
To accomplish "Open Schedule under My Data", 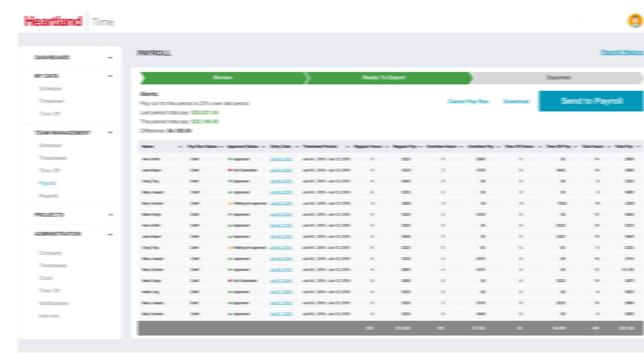I will point(50,88).
